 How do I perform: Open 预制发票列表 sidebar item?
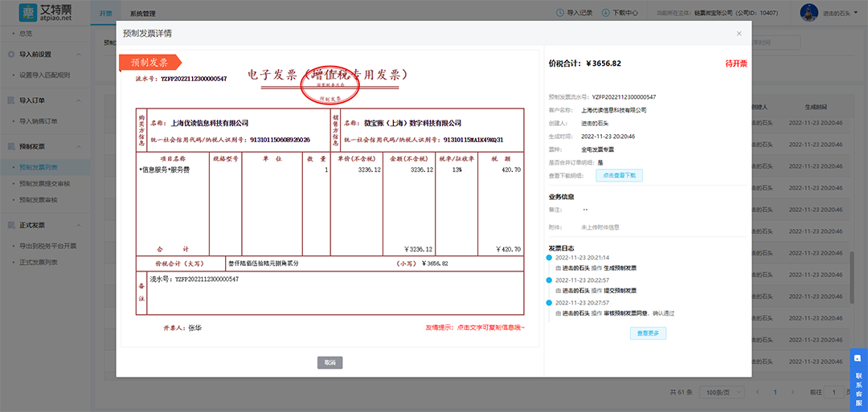point(39,167)
